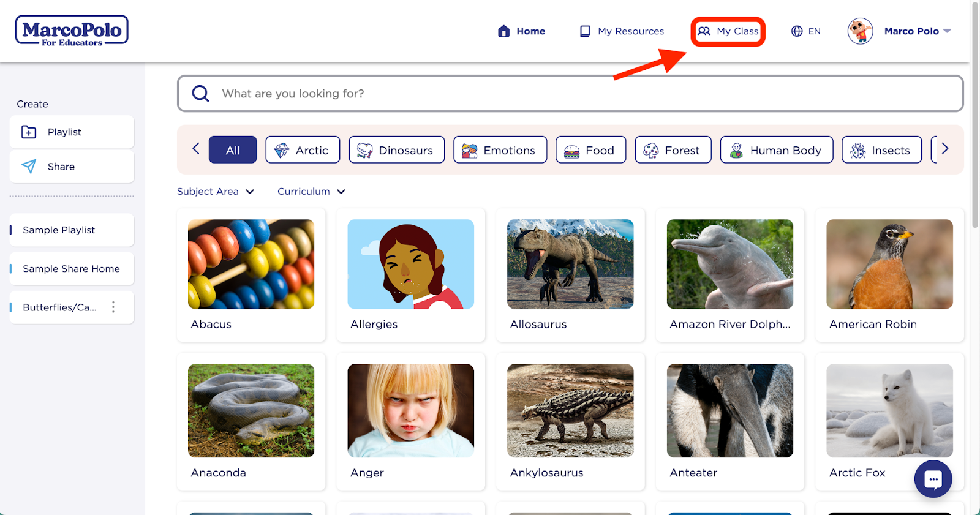The width and height of the screenshot is (980, 515).
Task: Click the Human Body category icon
Action: 736,150
